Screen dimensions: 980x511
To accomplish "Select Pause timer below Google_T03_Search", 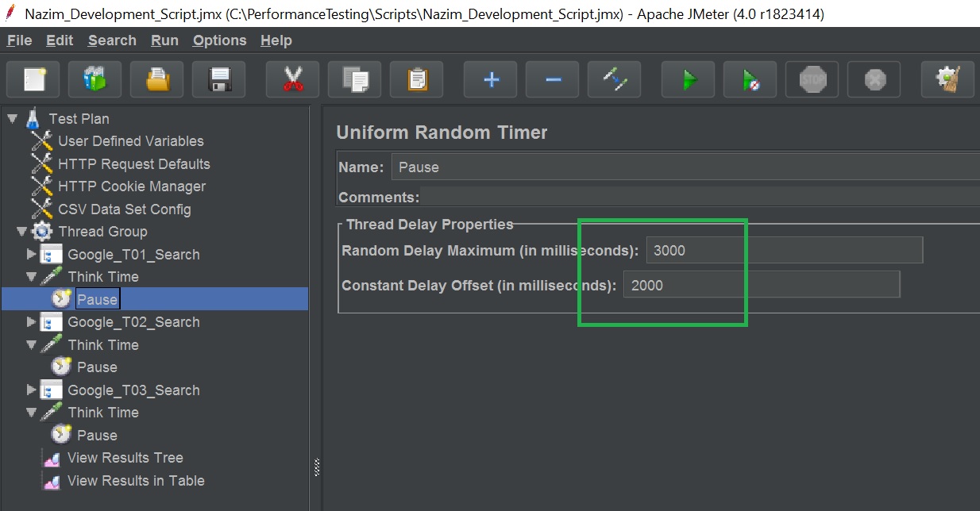I will click(x=97, y=436).
